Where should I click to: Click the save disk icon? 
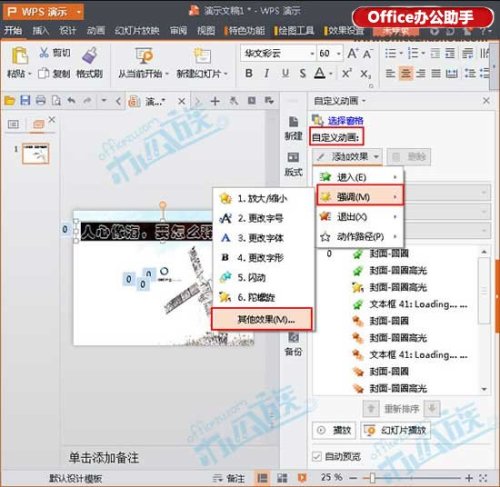pos(25,100)
